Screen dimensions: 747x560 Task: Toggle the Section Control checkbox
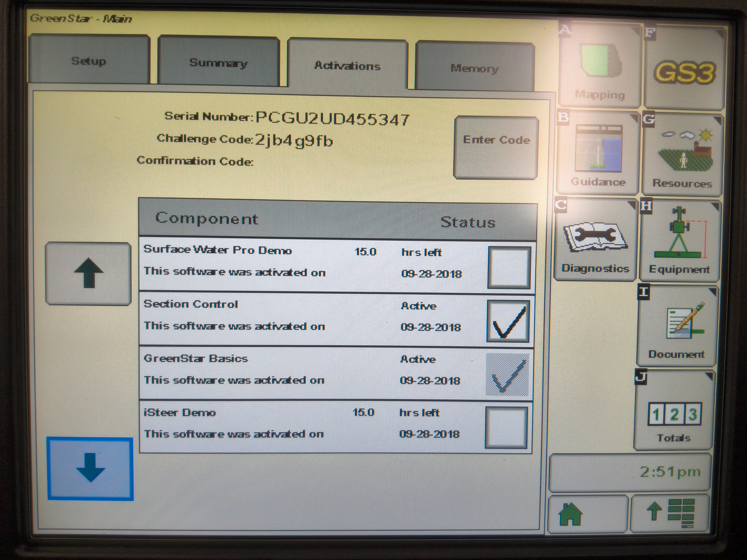click(x=508, y=321)
